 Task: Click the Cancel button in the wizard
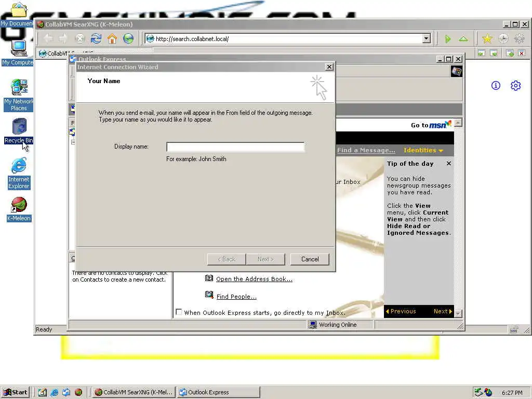tap(310, 259)
